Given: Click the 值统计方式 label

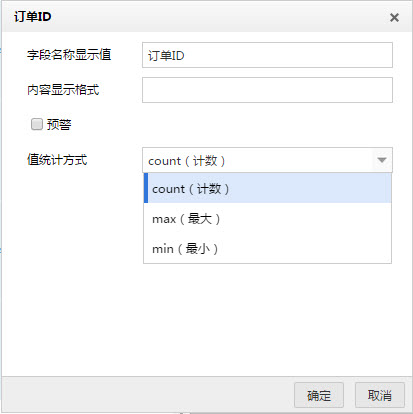Looking at the screenshot, I should coord(57,160).
